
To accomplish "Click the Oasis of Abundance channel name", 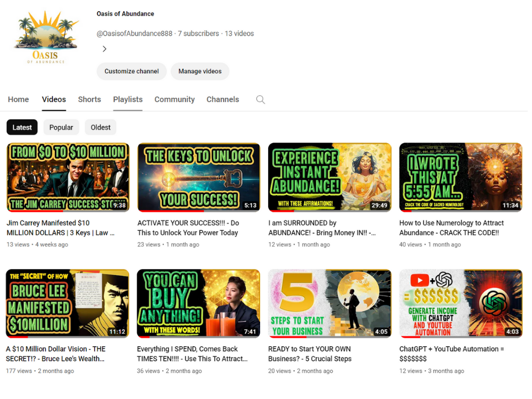I will click(125, 14).
